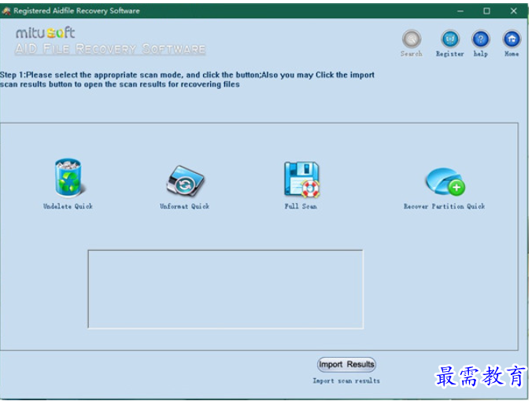Go to Home icon

pyautogui.click(x=512, y=39)
